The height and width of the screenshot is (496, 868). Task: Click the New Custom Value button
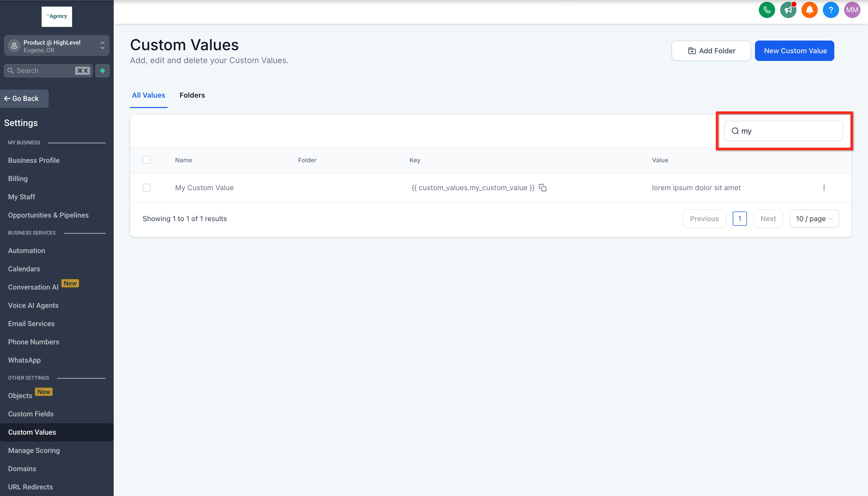(x=794, y=51)
